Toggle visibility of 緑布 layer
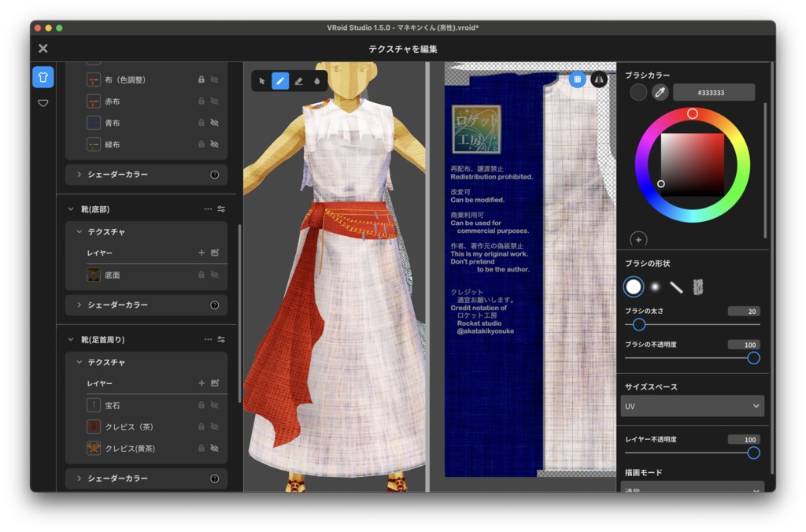 point(215,145)
